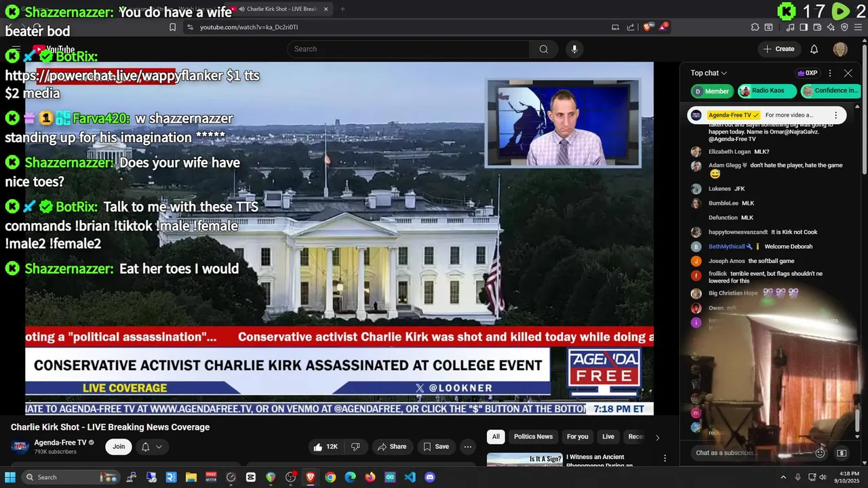
Task: Open Agenda-Free TV channel avatar
Action: [20, 446]
